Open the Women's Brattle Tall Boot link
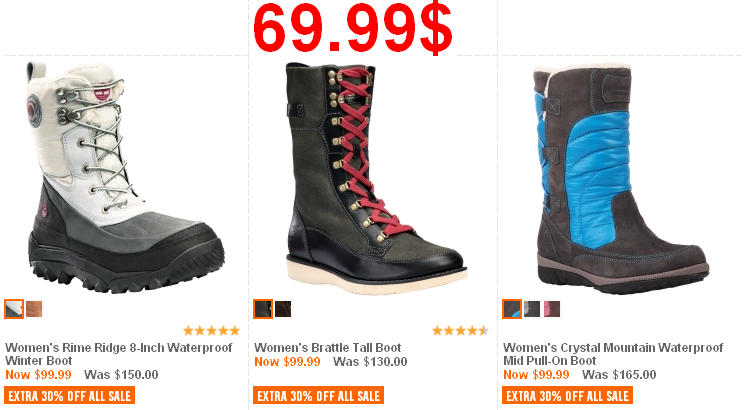 pos(327,348)
